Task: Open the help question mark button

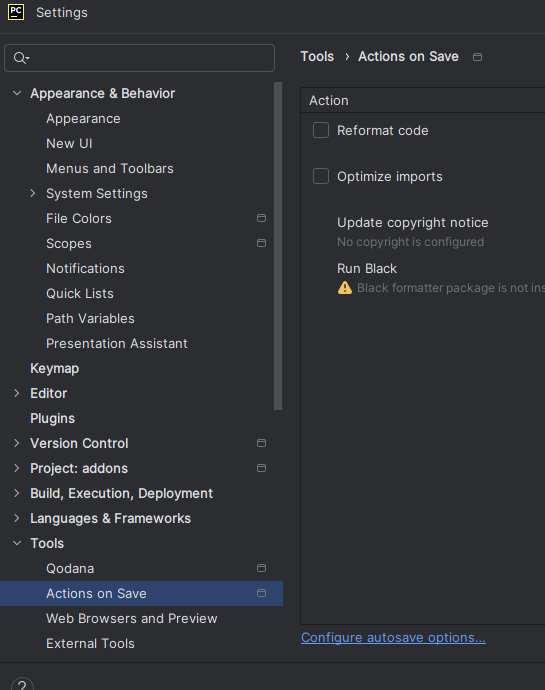Action: click(22, 684)
